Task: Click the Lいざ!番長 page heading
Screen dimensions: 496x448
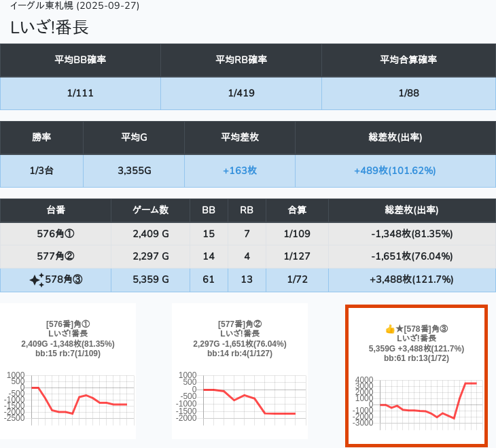Action: coord(50,27)
